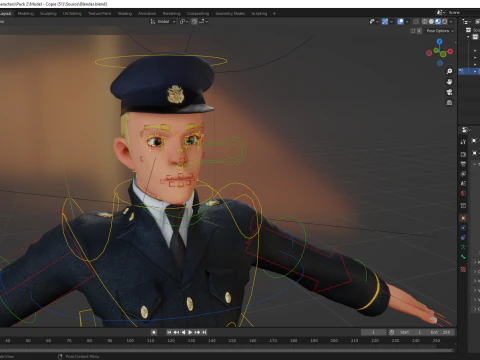This screenshot has height=360, width=480.
Task: Open the Scene properties tab
Action: (x=463, y=183)
